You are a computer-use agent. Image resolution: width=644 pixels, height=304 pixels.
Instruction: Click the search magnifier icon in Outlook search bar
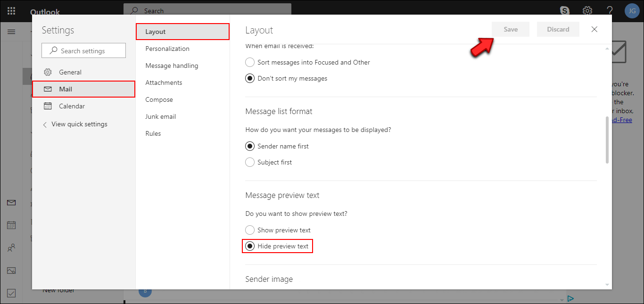point(135,10)
